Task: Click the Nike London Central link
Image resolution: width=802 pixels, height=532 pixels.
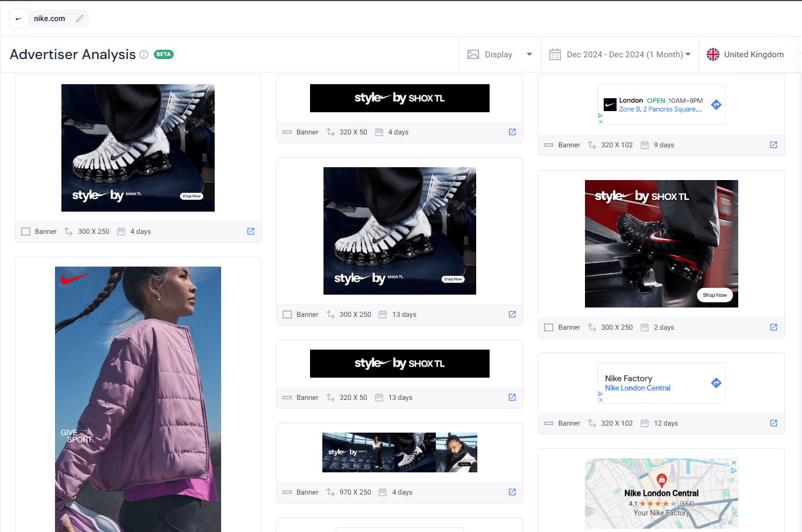Action: tap(637, 388)
